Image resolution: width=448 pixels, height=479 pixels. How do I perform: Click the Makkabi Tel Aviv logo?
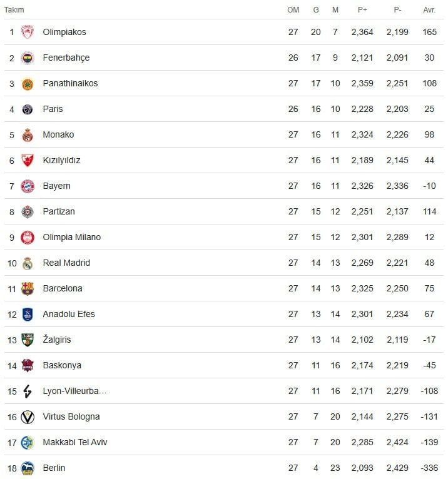click(27, 443)
